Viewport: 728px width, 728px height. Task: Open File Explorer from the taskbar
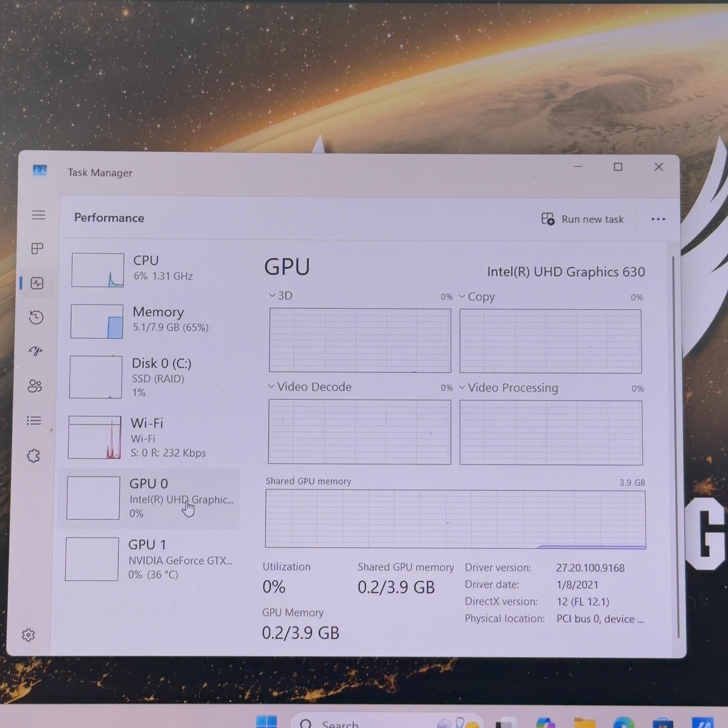tap(584, 723)
